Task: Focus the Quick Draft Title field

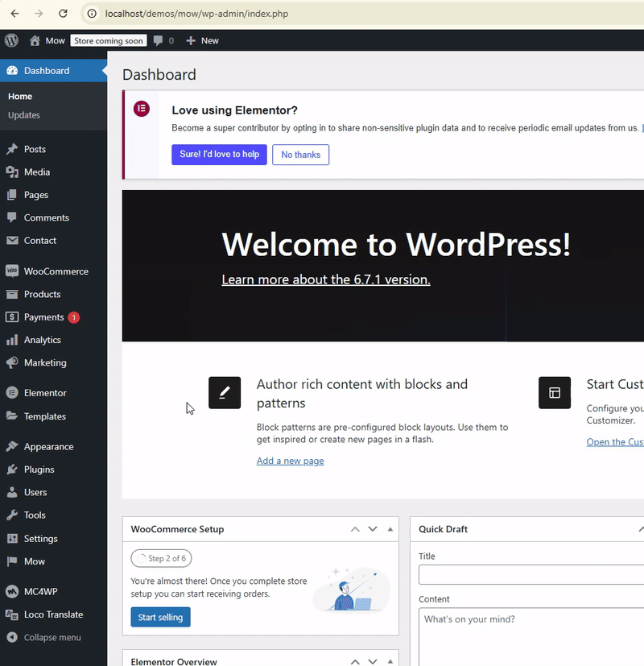Action: coord(531,574)
